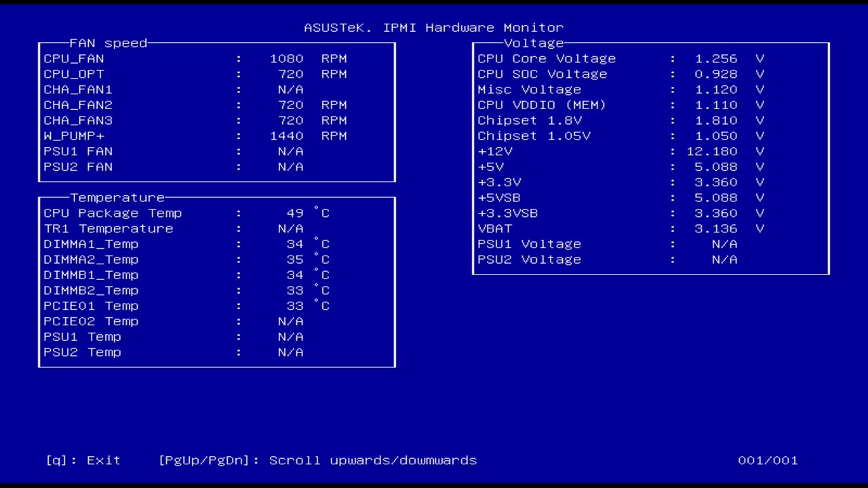Click the +3.3V label
Viewport: 868px width, 488px height.
point(499,183)
